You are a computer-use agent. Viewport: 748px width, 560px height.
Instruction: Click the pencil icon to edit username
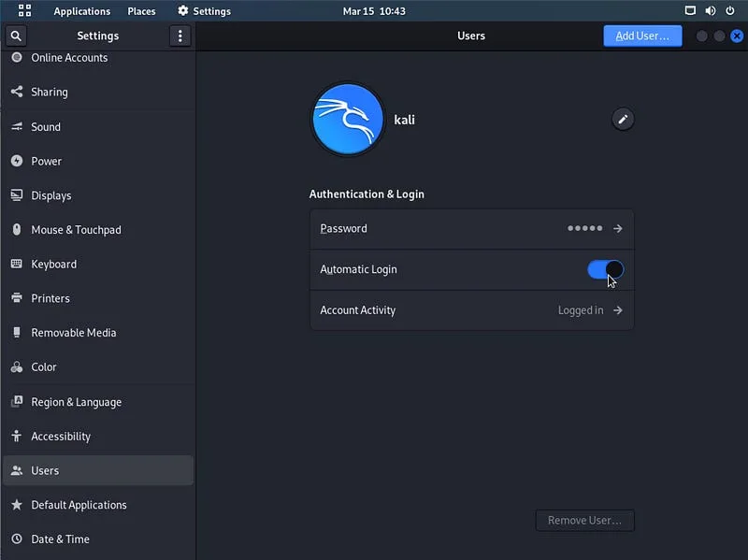623,119
